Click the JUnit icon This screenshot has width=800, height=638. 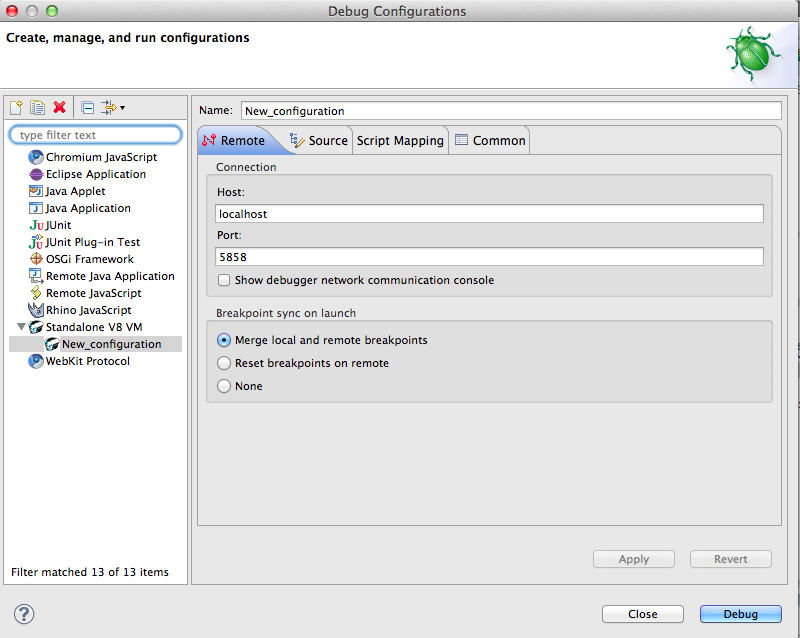coord(36,225)
